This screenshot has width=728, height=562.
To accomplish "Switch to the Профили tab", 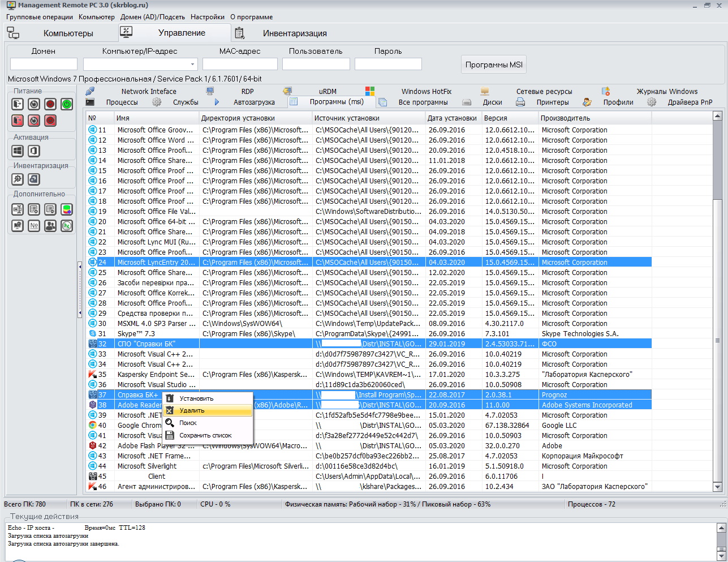I will [x=618, y=102].
